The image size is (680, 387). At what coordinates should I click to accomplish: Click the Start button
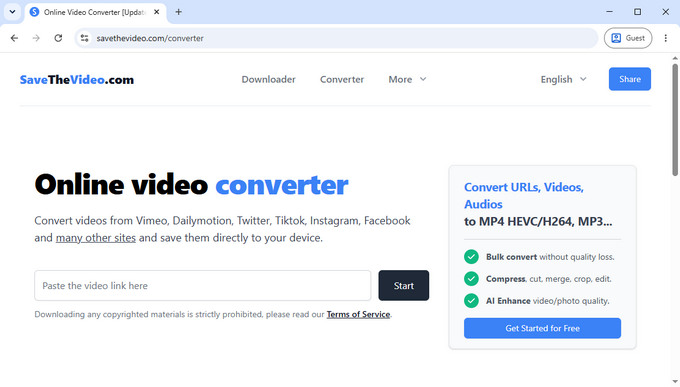pos(404,285)
